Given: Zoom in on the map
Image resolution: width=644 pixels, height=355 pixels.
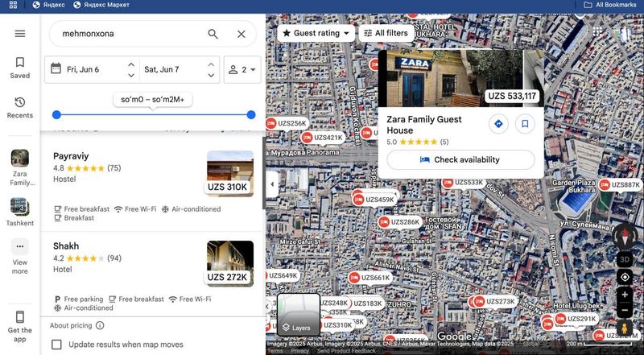Looking at the screenshot, I should tap(625, 295).
